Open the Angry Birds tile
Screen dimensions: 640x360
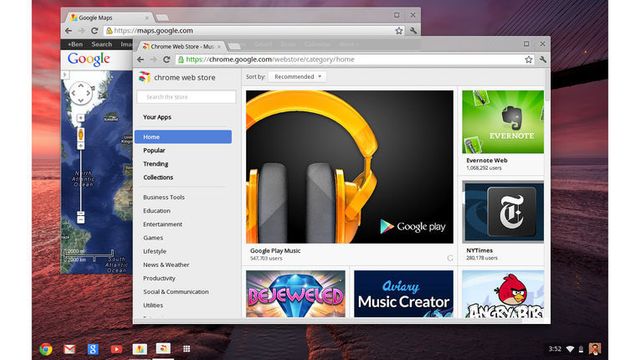coord(503,293)
